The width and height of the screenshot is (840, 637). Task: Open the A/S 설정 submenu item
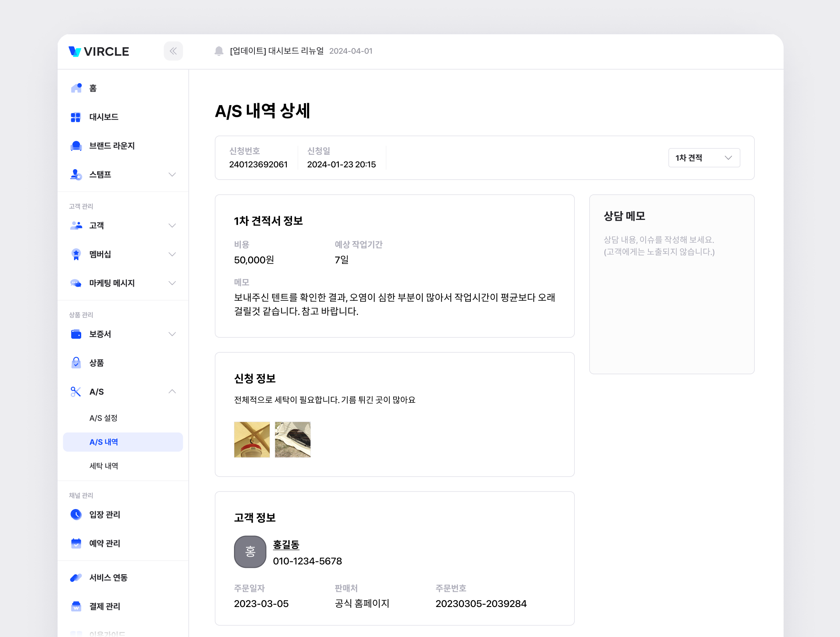coord(103,418)
